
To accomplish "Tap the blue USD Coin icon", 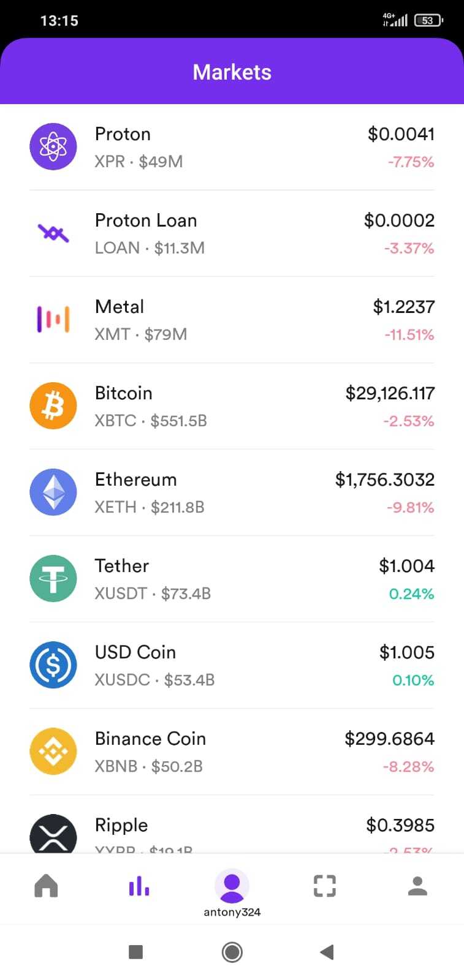I will (x=53, y=665).
